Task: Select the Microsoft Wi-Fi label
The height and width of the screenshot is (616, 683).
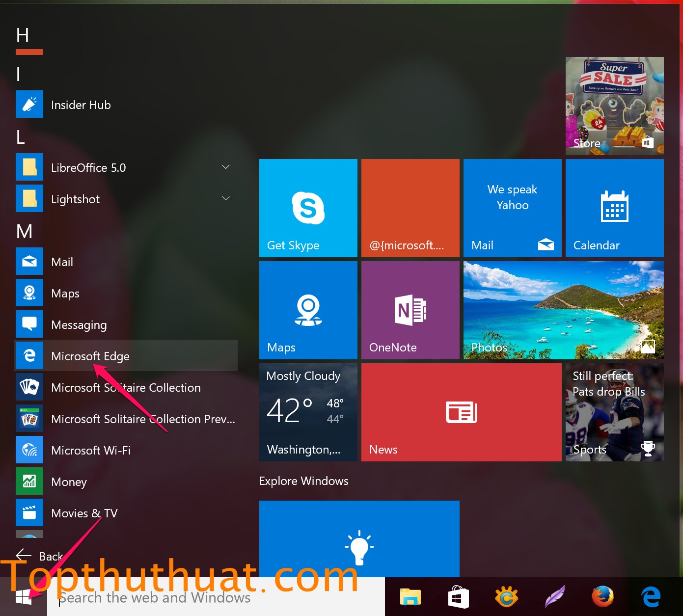Action: [x=91, y=450]
